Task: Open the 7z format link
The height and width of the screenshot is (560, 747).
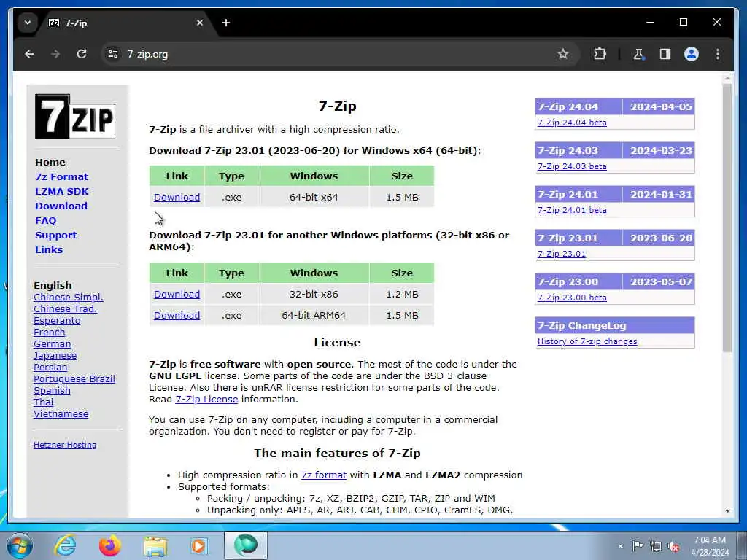Action: (324, 475)
